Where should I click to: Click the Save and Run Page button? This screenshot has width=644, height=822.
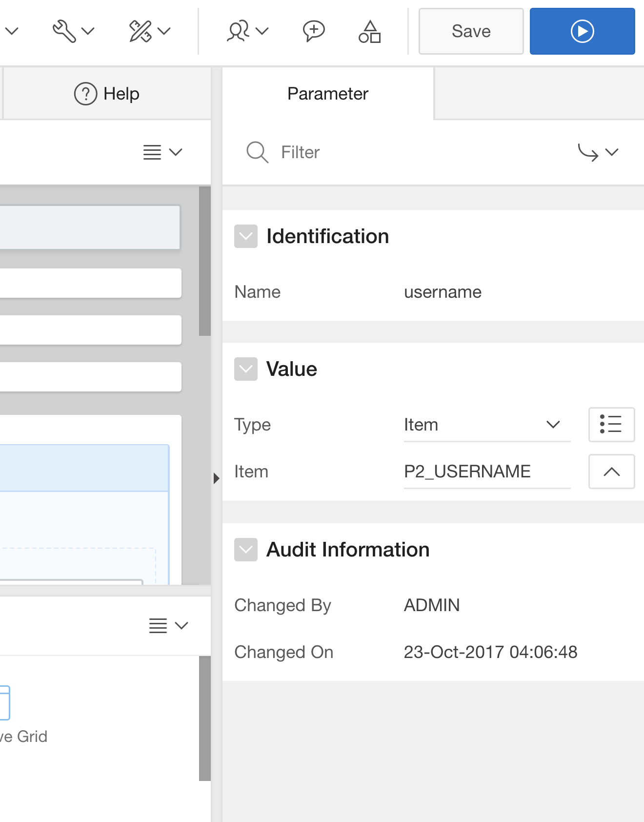tap(582, 31)
